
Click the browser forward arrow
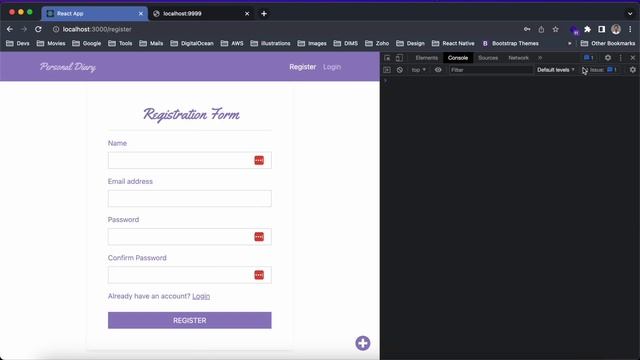(x=24, y=29)
